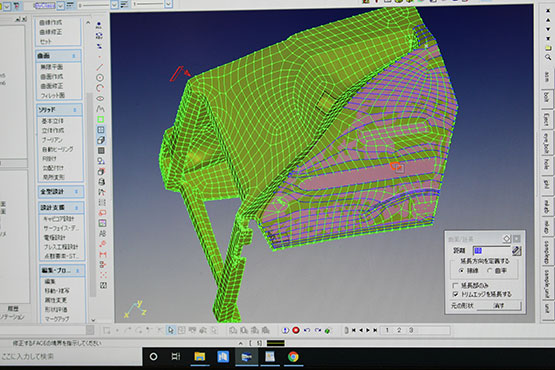Switch to the hole tab on the right

(x=546, y=164)
